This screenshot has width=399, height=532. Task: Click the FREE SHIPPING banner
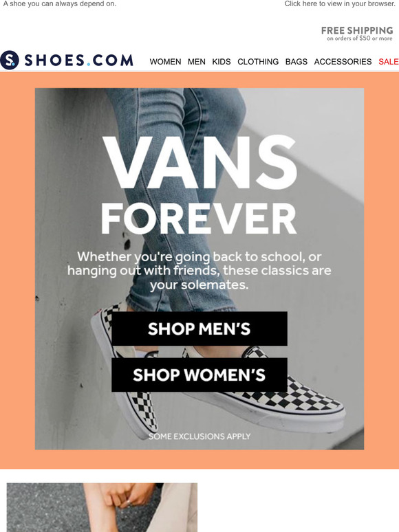click(357, 34)
